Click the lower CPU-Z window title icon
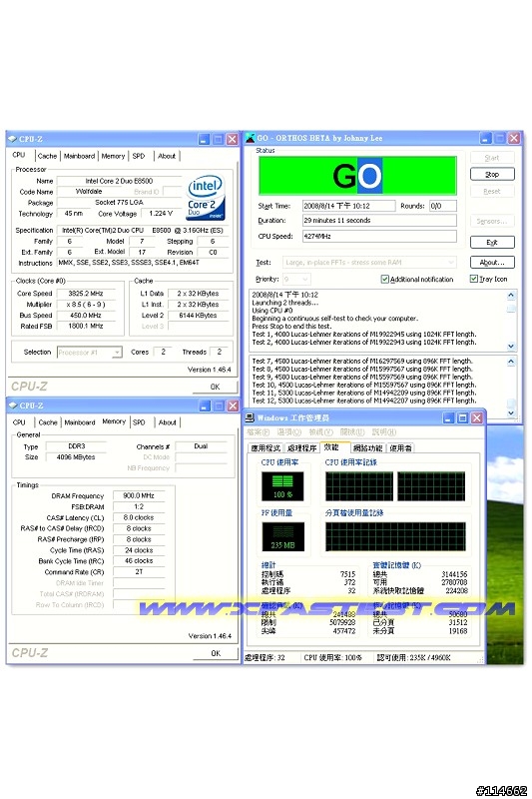The height and width of the screenshot is (799, 532). pyautogui.click(x=13, y=405)
